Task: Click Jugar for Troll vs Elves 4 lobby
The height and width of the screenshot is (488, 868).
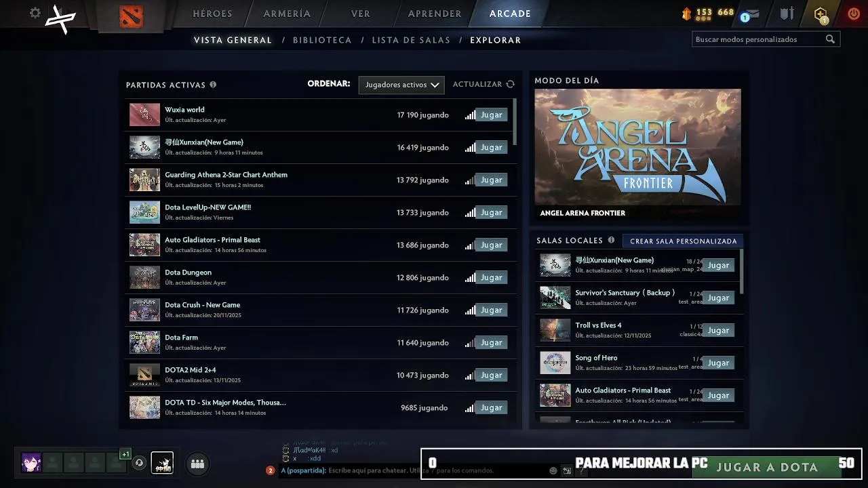Action: [718, 330]
